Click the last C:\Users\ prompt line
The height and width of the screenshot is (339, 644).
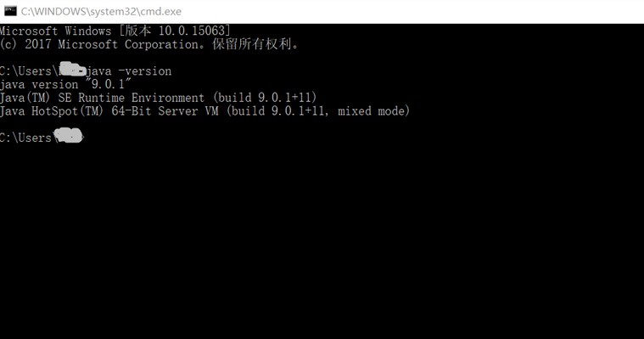[x=42, y=137]
